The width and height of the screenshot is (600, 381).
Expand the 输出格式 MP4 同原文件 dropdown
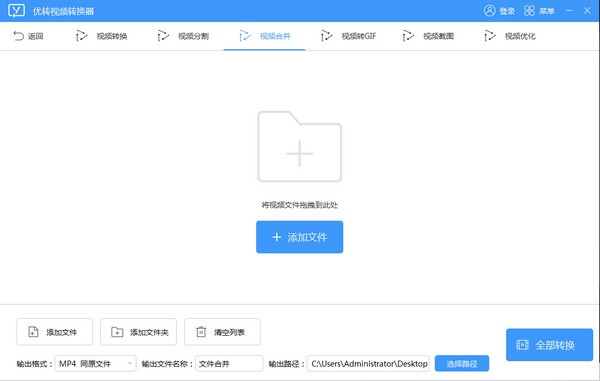[95, 363]
